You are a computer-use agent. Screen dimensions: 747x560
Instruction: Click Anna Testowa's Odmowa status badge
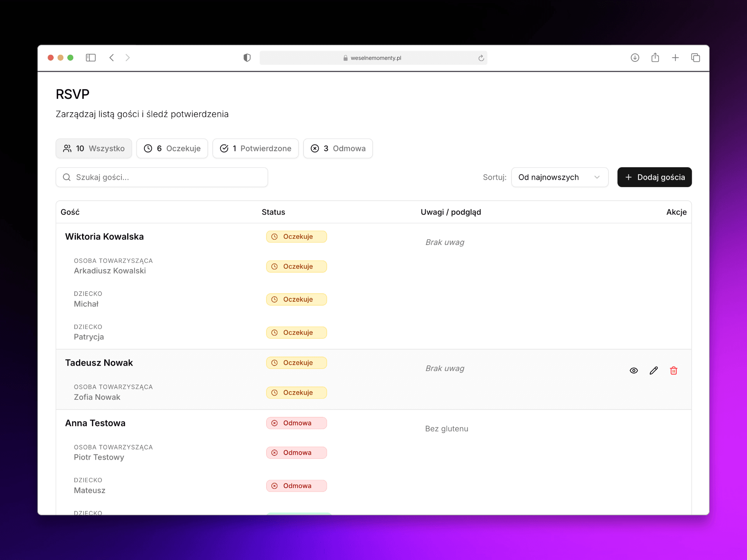(296, 423)
